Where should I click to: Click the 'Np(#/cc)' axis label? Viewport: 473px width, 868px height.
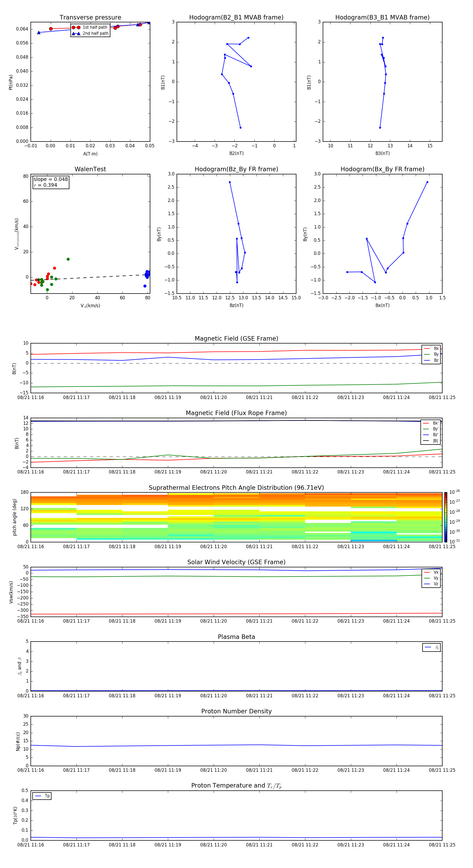pyautogui.click(x=18, y=741)
